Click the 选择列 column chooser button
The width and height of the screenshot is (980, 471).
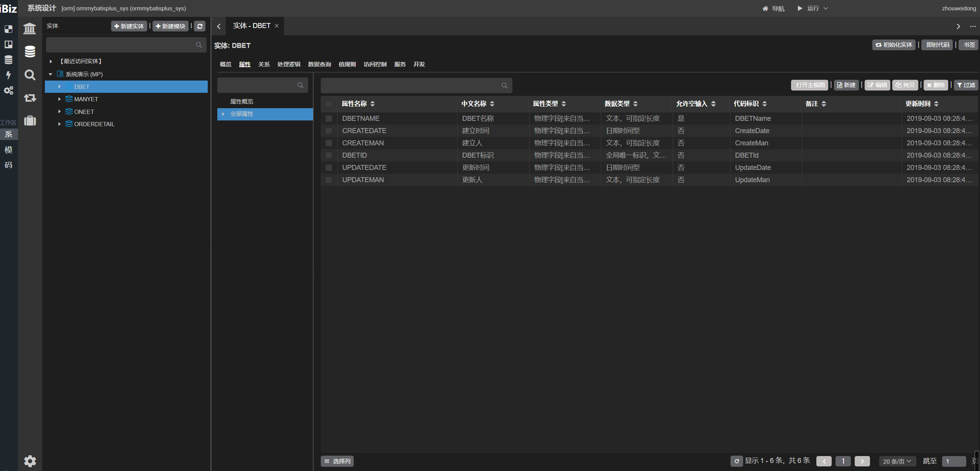[337, 461]
